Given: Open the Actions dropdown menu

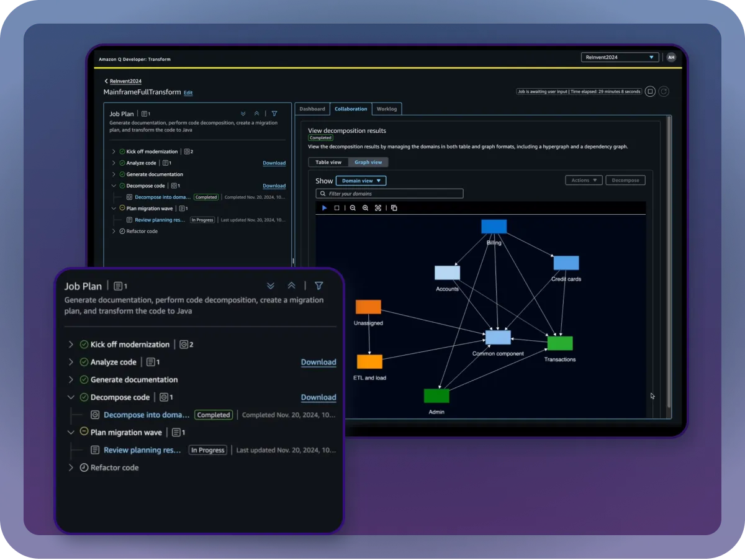Looking at the screenshot, I should coord(584,180).
